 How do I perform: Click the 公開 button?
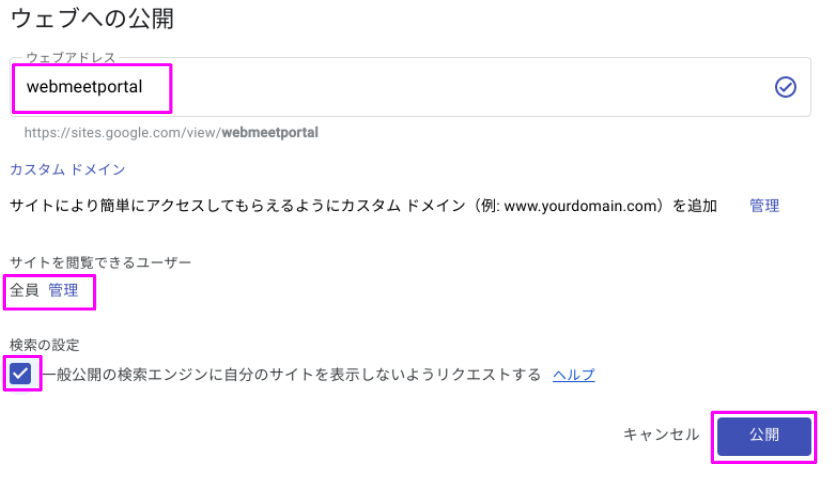click(x=764, y=436)
